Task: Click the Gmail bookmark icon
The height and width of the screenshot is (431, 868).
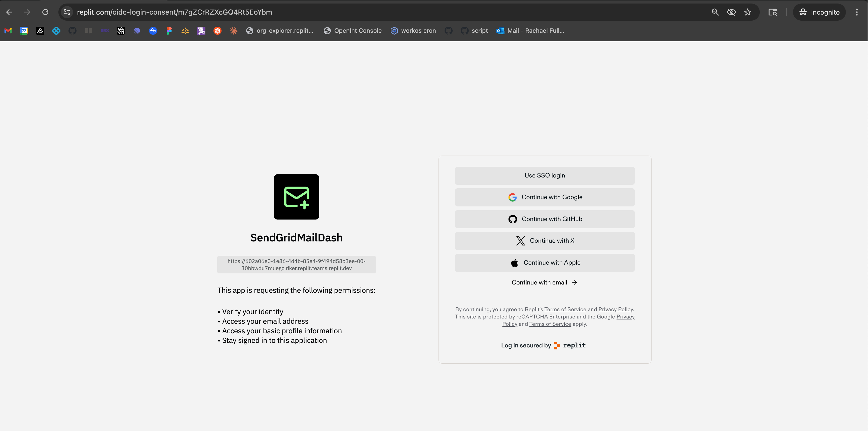Action: tap(8, 31)
